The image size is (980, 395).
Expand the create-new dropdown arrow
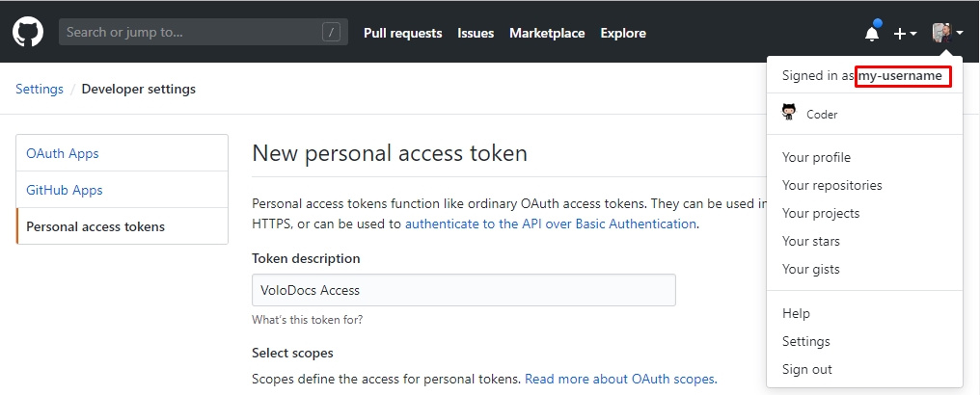[913, 34]
